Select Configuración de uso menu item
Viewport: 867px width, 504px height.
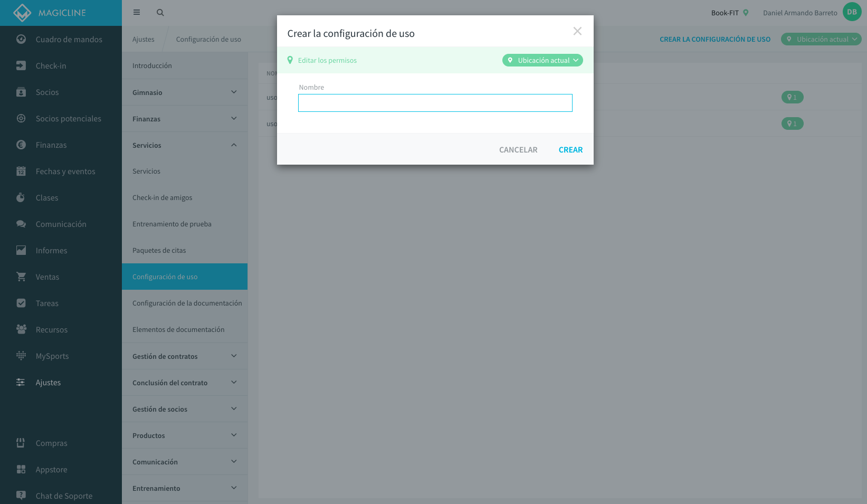coord(185,277)
